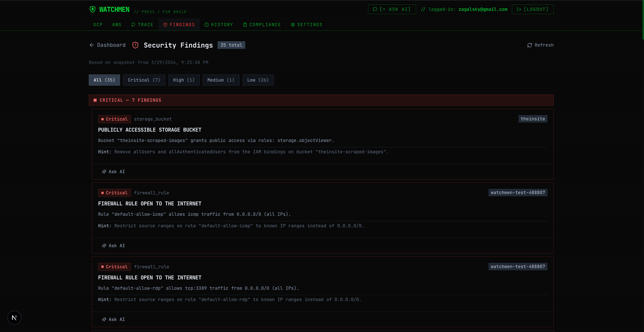Click sparkle icon on storage bucket Ask AI
Image resolution: width=644 pixels, height=332 pixels.
(x=104, y=172)
